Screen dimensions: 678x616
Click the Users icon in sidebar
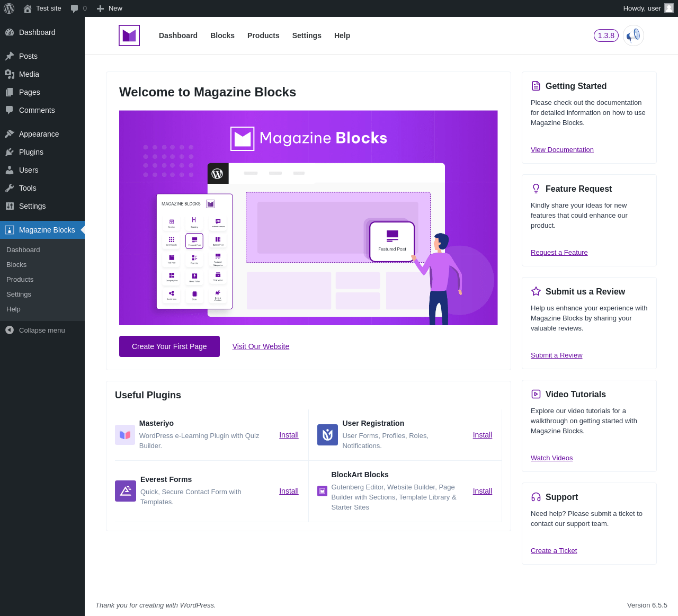pos(10,170)
